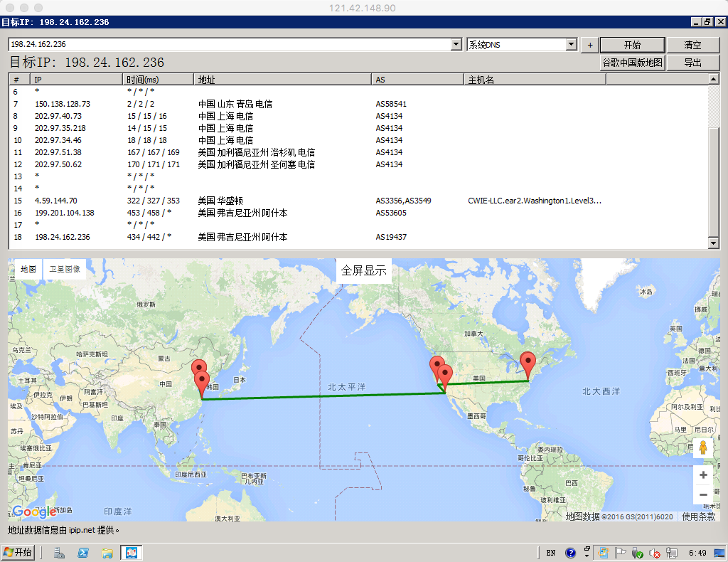Click the plus button next to DNS dropdown
This screenshot has width=728, height=562.
[589, 45]
